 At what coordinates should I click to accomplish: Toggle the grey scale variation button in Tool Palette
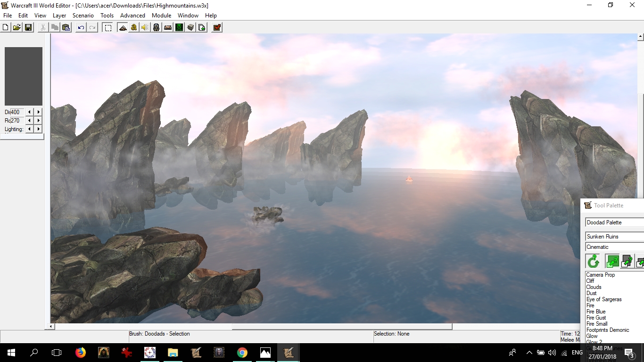pos(627,261)
